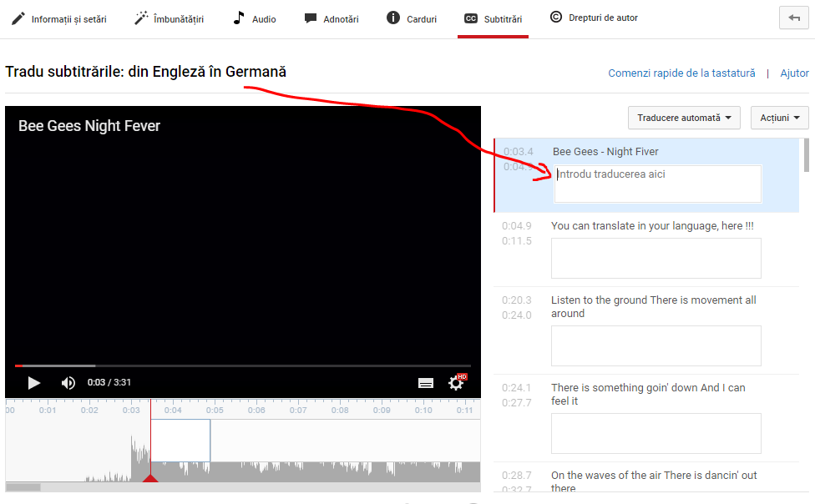Select line 'You can translate in your language, here !!!'
The width and height of the screenshot is (815, 504).
[652, 226]
